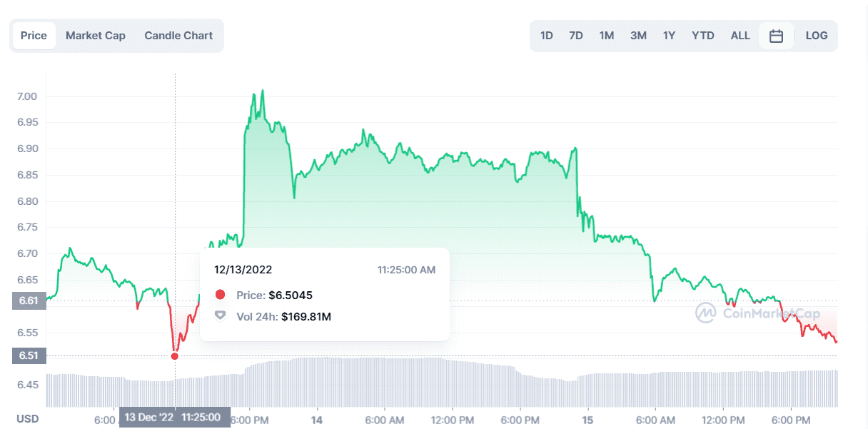868x429 pixels.
Task: Click the red Price dot in the tooltip
Action: coord(221,295)
